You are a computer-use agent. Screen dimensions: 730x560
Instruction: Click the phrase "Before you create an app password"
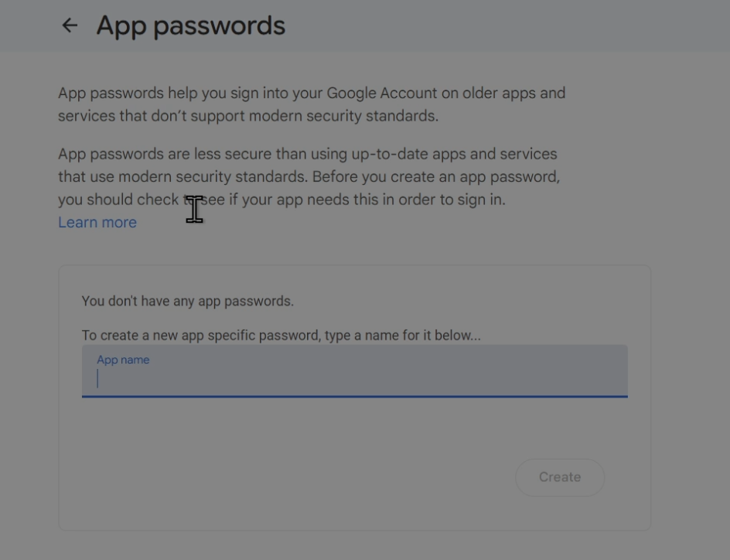point(435,176)
